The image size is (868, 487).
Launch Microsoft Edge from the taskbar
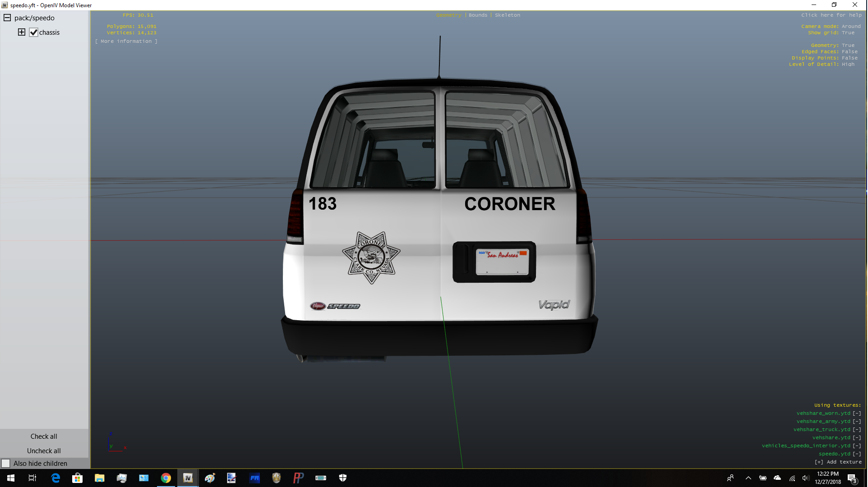pyautogui.click(x=55, y=478)
